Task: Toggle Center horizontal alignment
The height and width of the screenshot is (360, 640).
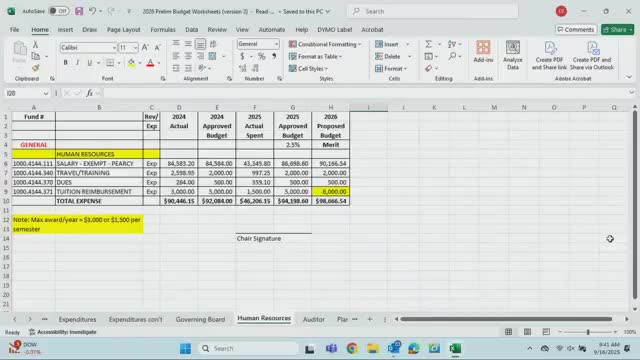Action: 188,56
